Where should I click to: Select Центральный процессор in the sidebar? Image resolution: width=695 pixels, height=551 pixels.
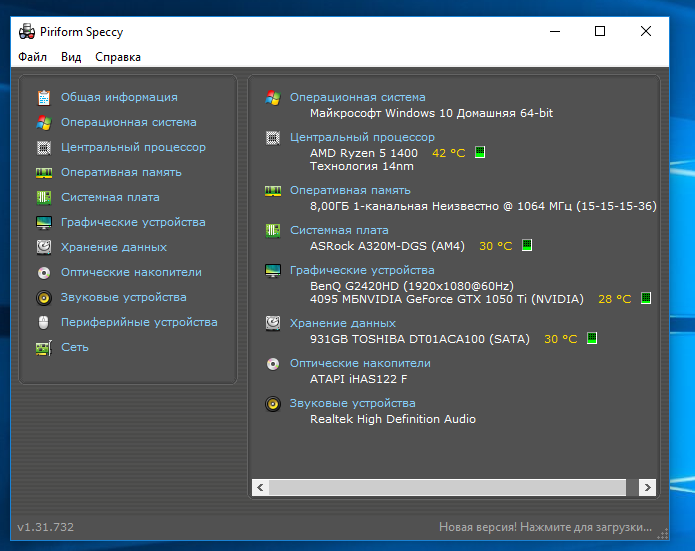click(x=133, y=147)
